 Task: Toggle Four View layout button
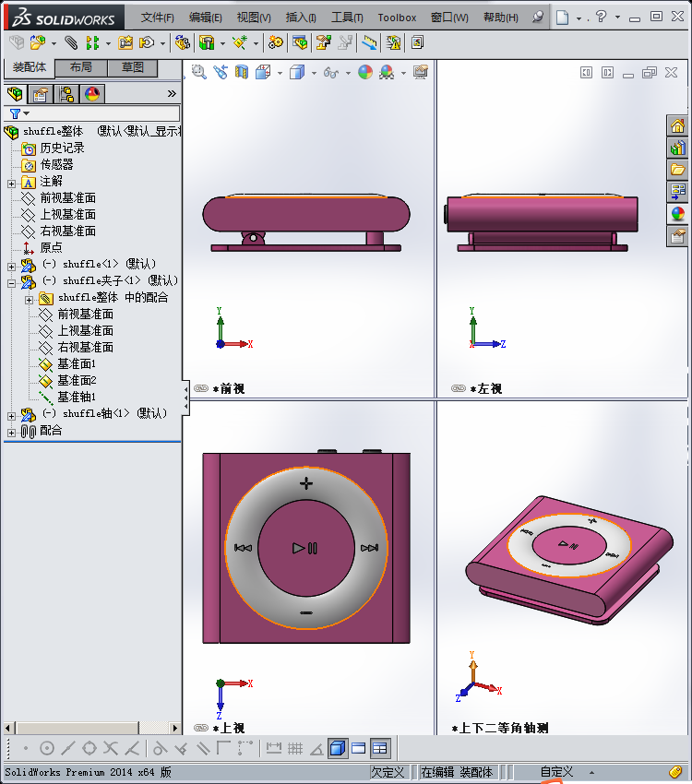click(x=380, y=749)
